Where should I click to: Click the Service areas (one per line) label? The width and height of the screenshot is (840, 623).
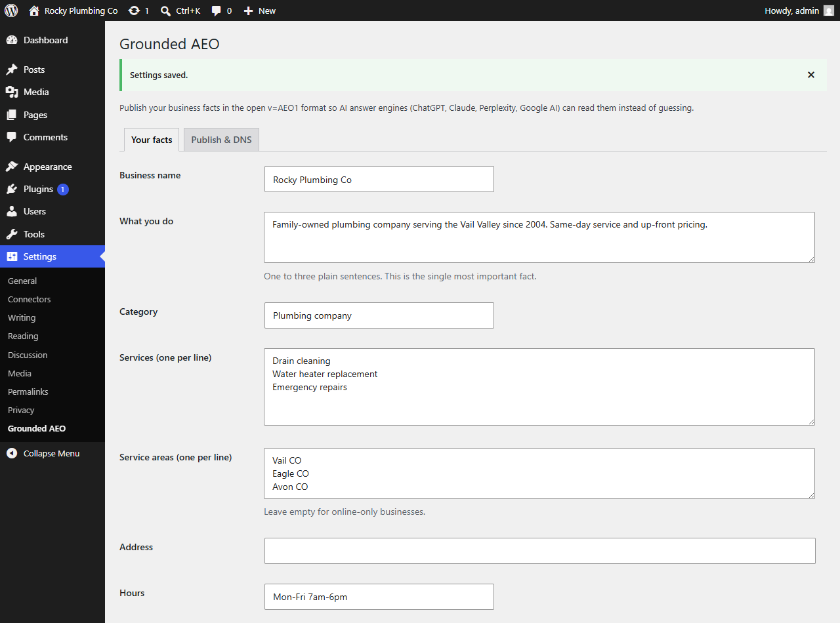[x=176, y=457]
